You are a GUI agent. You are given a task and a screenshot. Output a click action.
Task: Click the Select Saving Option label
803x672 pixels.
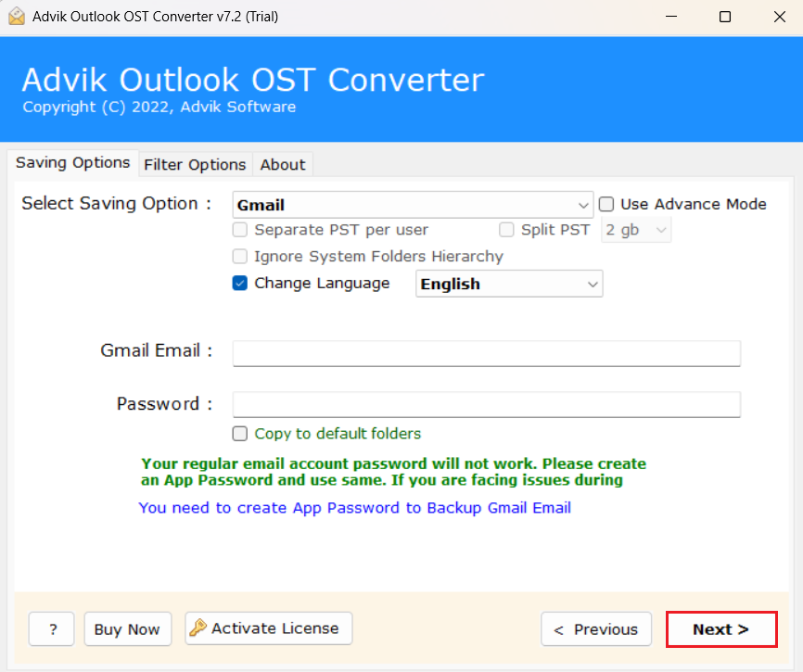pyautogui.click(x=116, y=204)
